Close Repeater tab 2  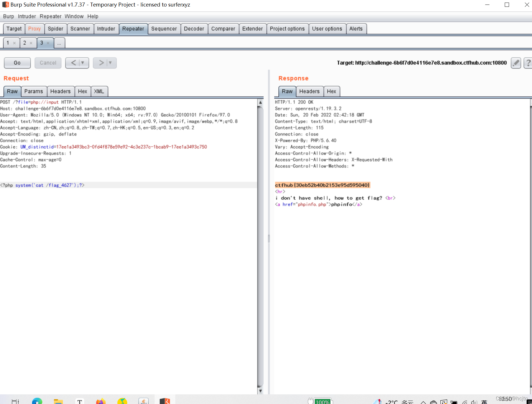tap(31, 43)
